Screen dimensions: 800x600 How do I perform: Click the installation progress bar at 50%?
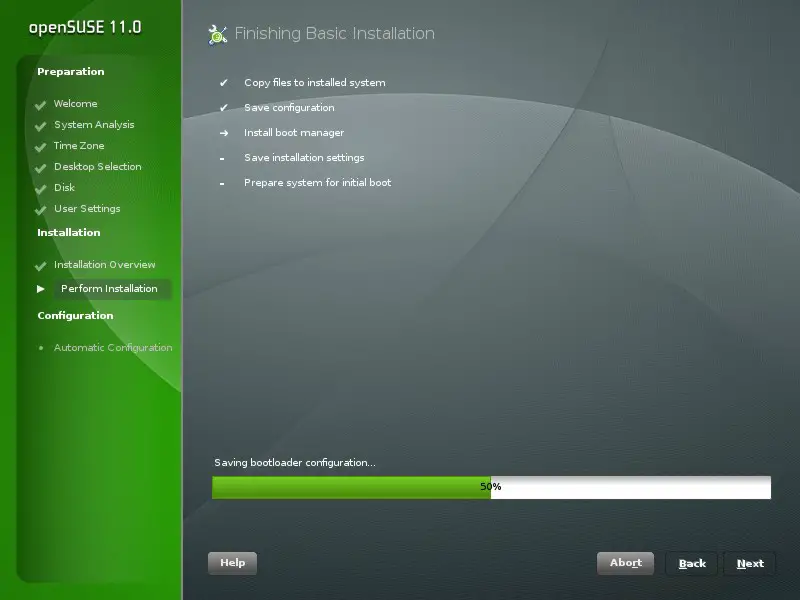pos(491,487)
